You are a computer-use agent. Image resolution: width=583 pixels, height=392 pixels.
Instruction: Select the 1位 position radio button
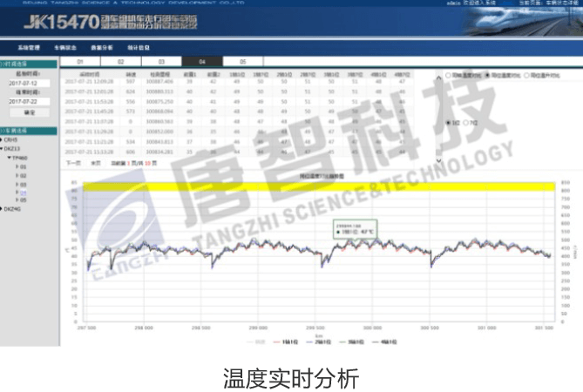point(448,123)
